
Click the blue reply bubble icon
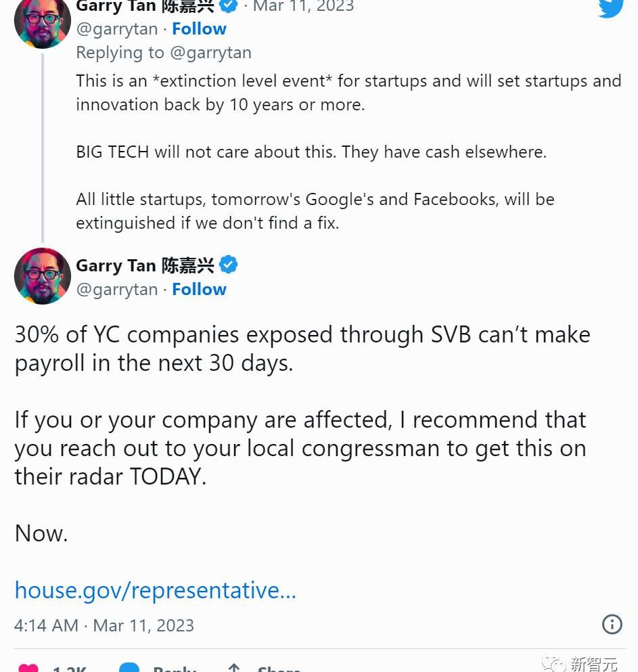129,667
